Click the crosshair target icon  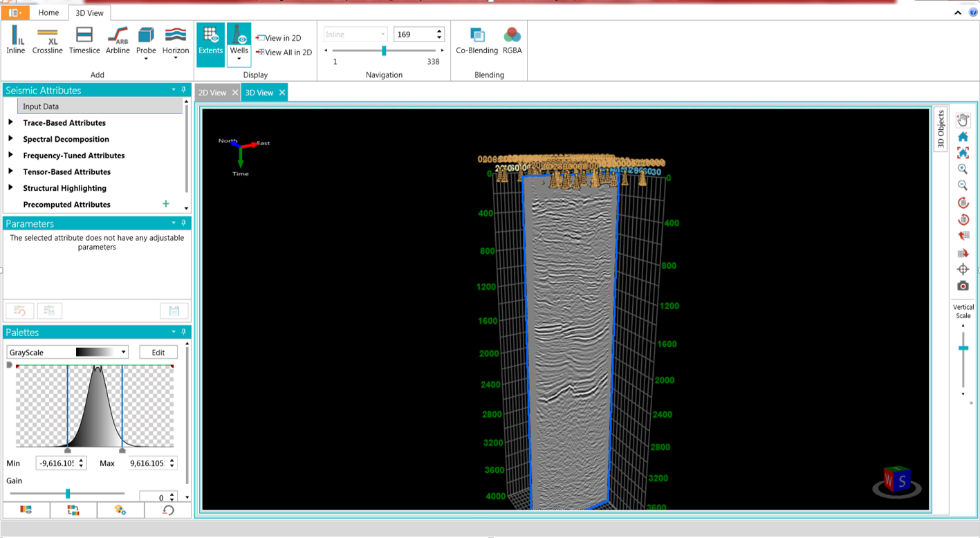tap(963, 269)
